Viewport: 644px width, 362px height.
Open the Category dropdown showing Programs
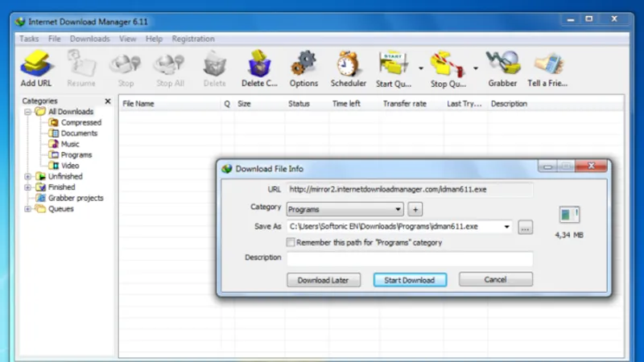345,209
